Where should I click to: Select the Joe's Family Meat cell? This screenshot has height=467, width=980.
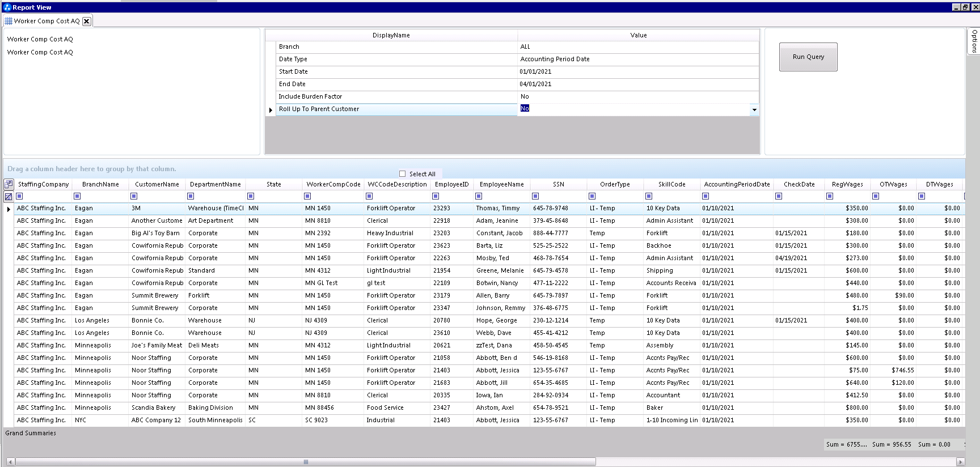(x=157, y=346)
